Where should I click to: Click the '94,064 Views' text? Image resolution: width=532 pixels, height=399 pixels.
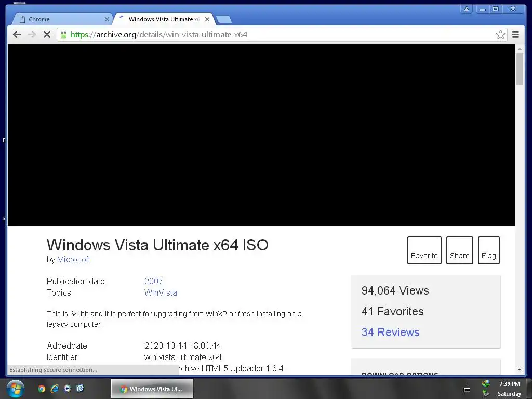point(395,291)
